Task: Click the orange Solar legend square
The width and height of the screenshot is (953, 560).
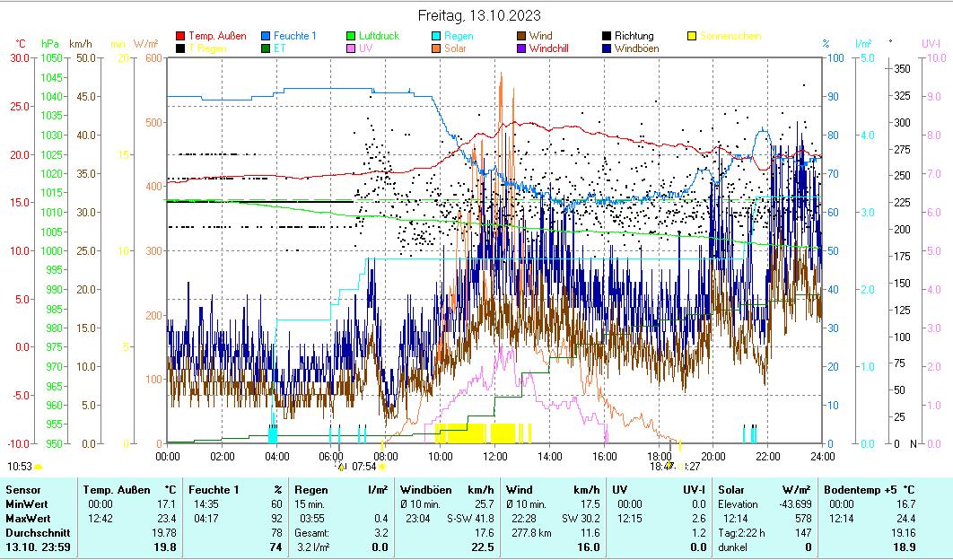Action: coord(437,48)
